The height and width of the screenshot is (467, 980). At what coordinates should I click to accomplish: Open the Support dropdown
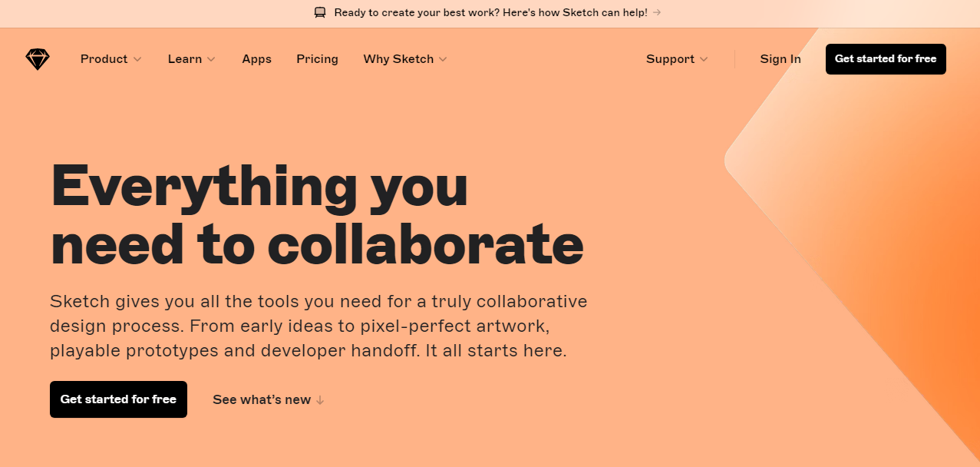[677, 59]
